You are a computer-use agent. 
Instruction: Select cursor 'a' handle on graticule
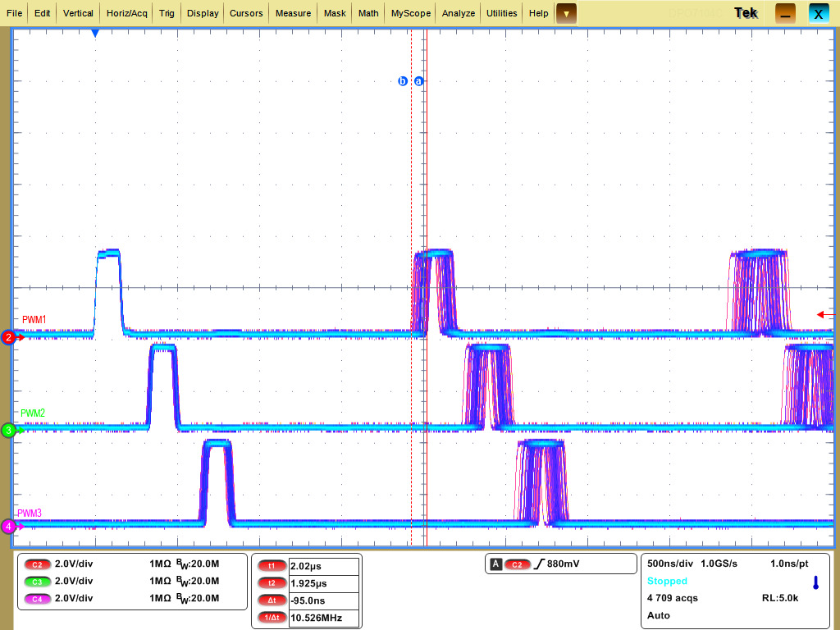pos(419,81)
